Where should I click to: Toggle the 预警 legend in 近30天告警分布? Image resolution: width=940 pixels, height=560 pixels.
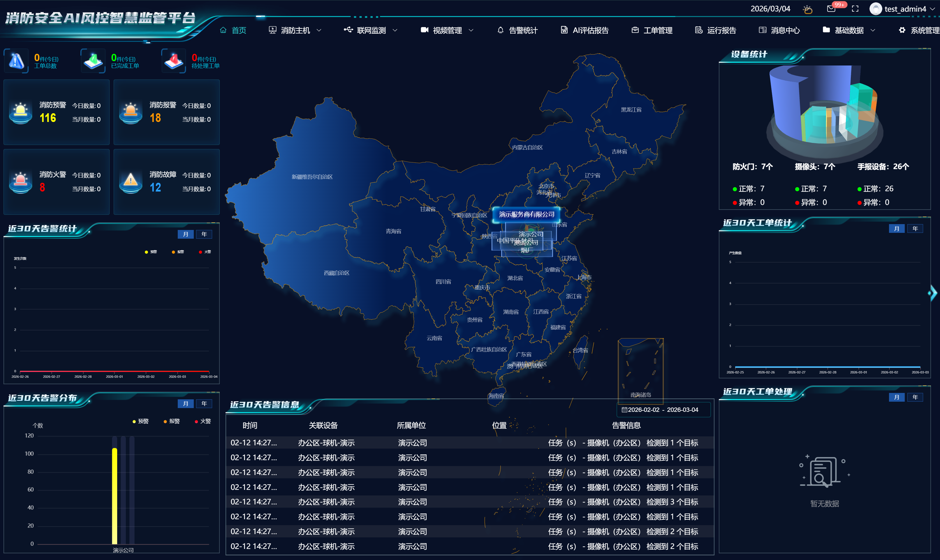(140, 421)
